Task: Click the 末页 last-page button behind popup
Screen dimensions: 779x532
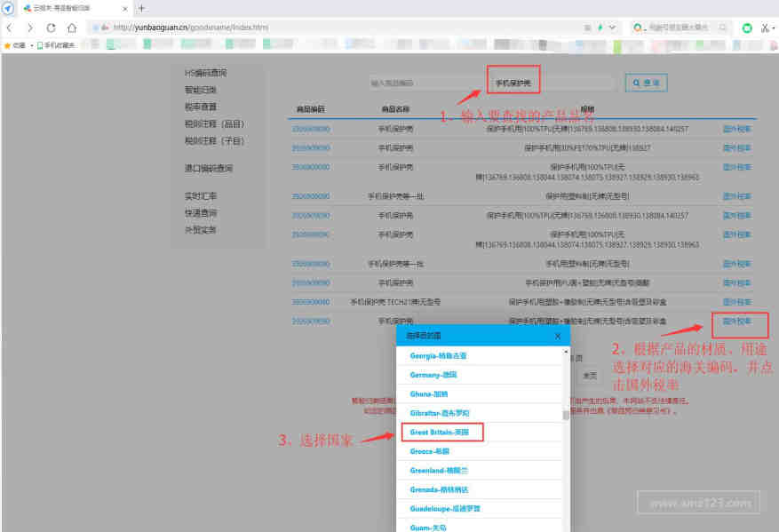Action: point(590,376)
